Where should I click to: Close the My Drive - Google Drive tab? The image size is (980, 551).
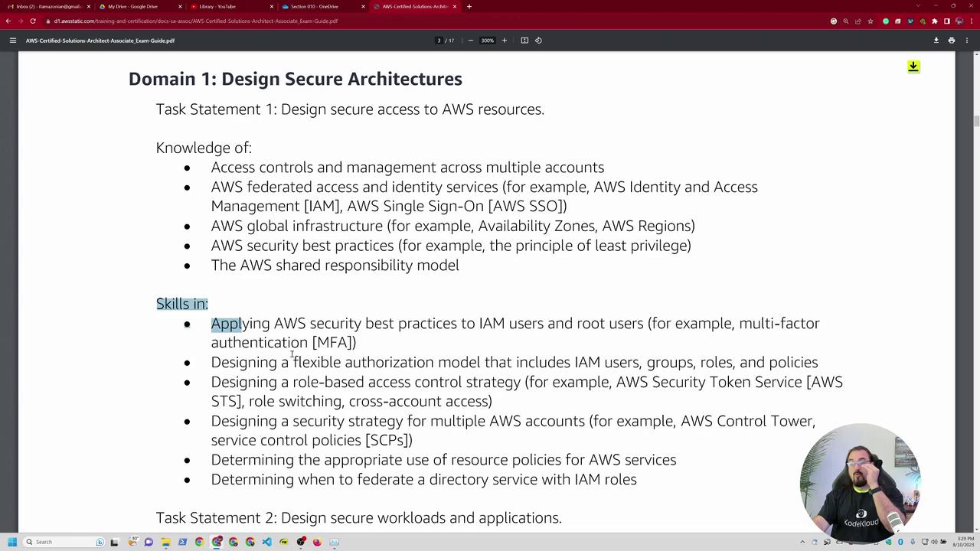tap(180, 6)
